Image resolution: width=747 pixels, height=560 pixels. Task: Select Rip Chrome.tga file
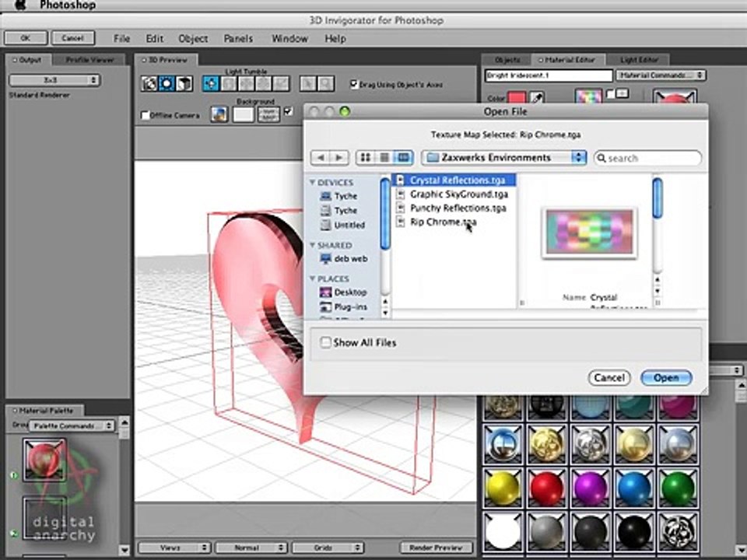[443, 222]
